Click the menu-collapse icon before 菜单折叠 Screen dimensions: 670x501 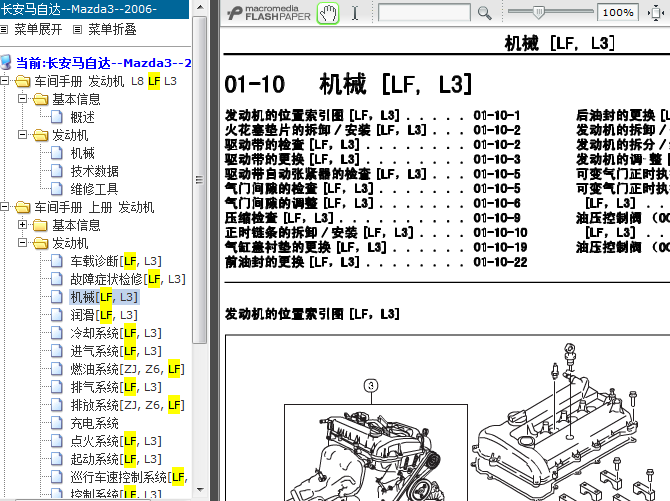click(77, 29)
